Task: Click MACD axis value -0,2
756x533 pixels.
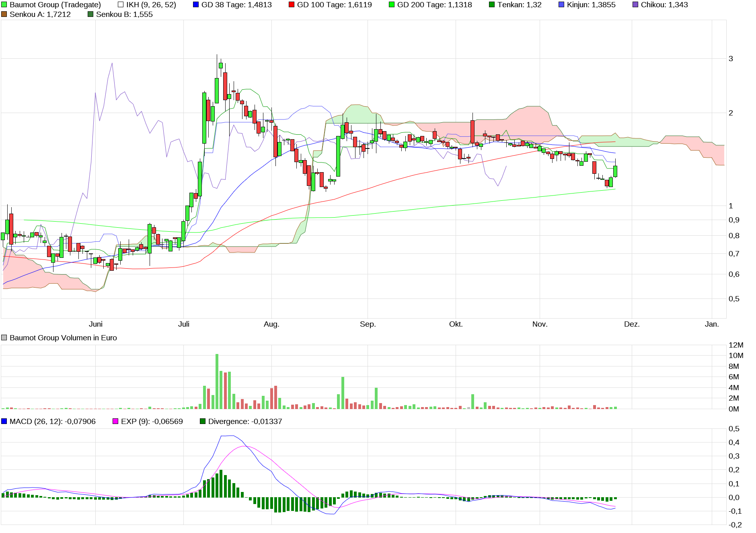Action: point(735,525)
